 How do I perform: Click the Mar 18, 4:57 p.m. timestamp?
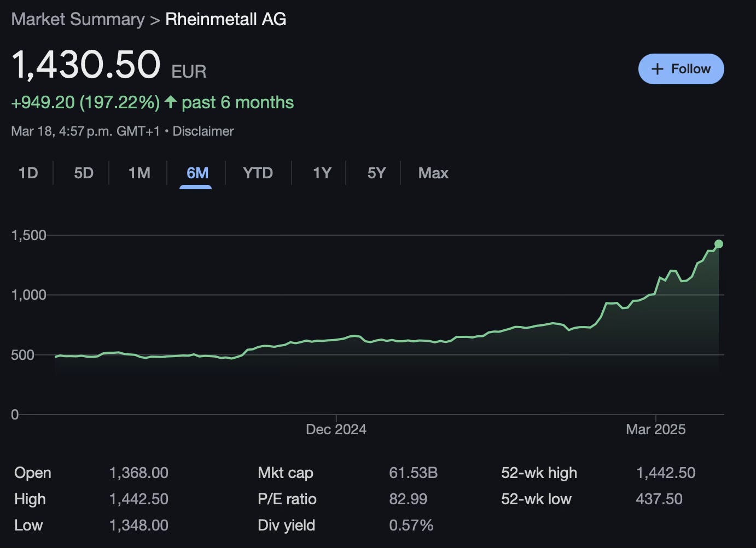click(85, 131)
